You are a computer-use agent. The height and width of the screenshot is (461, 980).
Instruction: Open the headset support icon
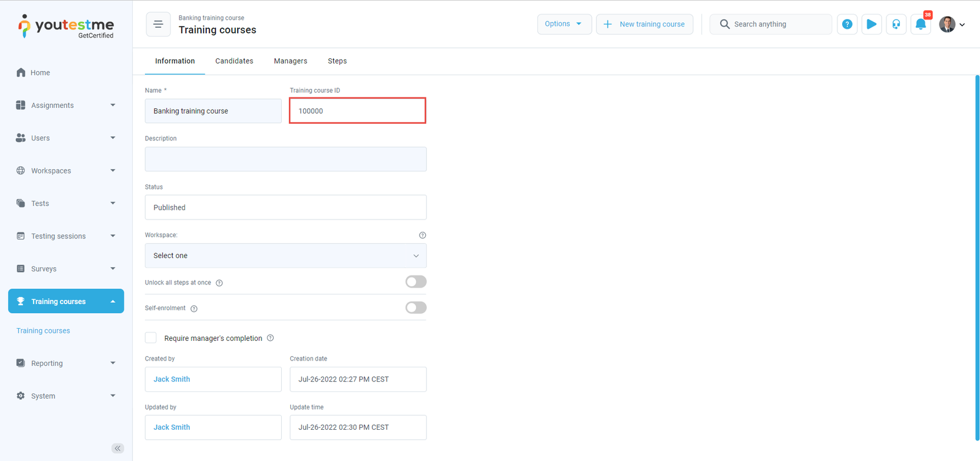point(895,25)
